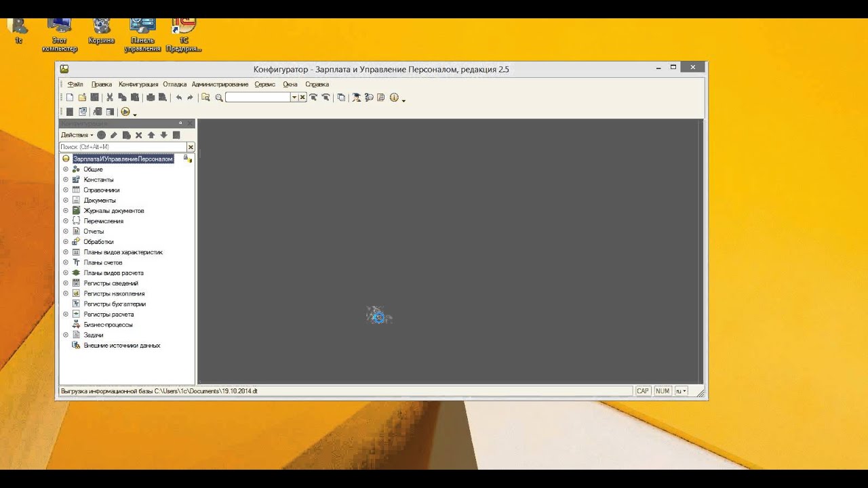The image size is (868, 488).
Task: Click the Журналы документов green icon
Action: click(x=76, y=211)
